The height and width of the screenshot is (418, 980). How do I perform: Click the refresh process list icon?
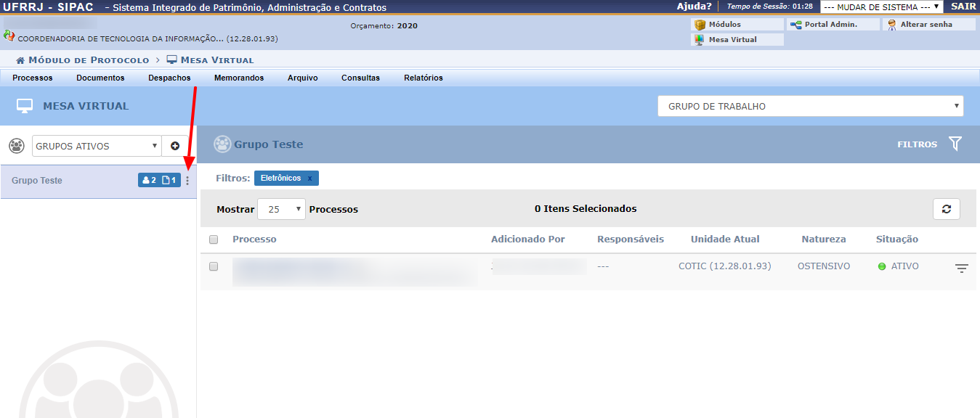tap(946, 209)
